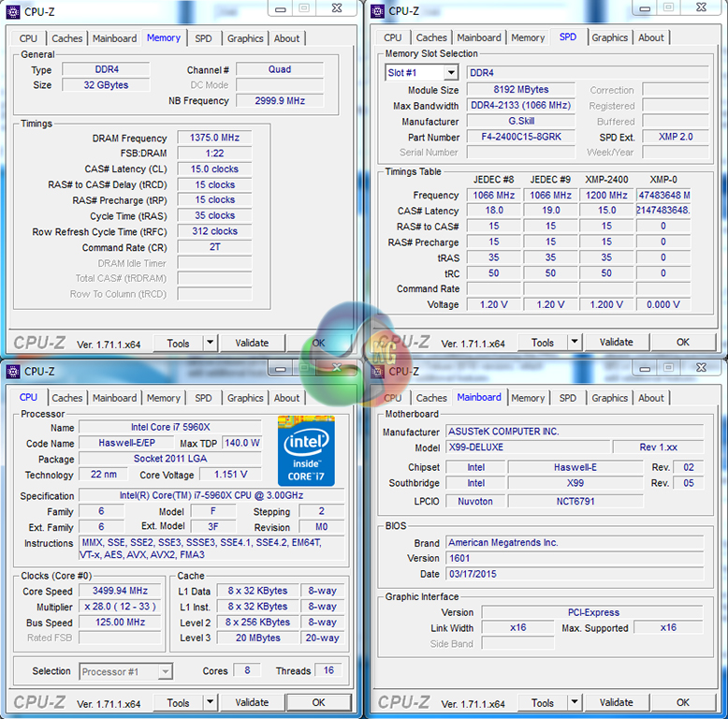
Task: Open the Processor #1 selection dropdown
Action: coord(125,671)
